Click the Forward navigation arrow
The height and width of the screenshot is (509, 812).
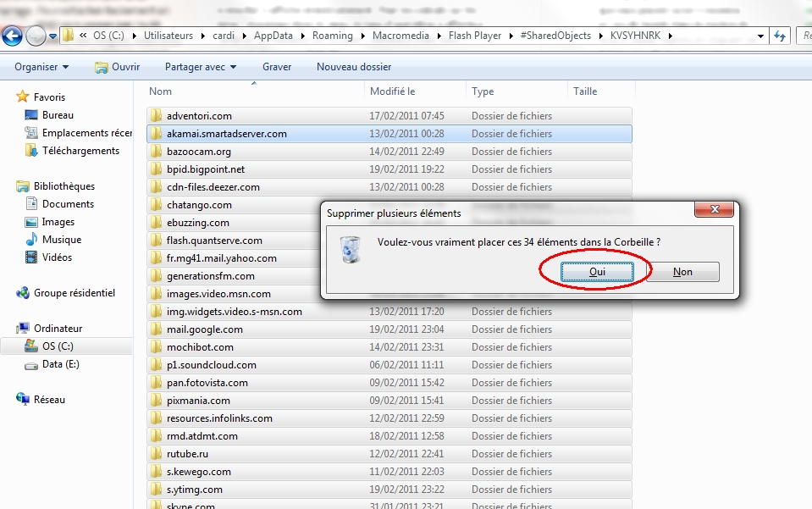pos(36,36)
